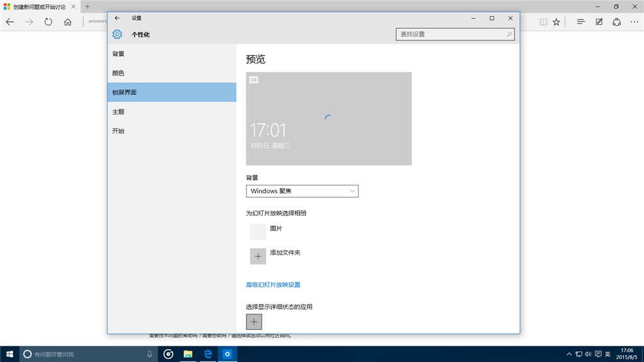Open Edge more actions ellipsis menu
The image size is (644, 362).
(x=634, y=22)
